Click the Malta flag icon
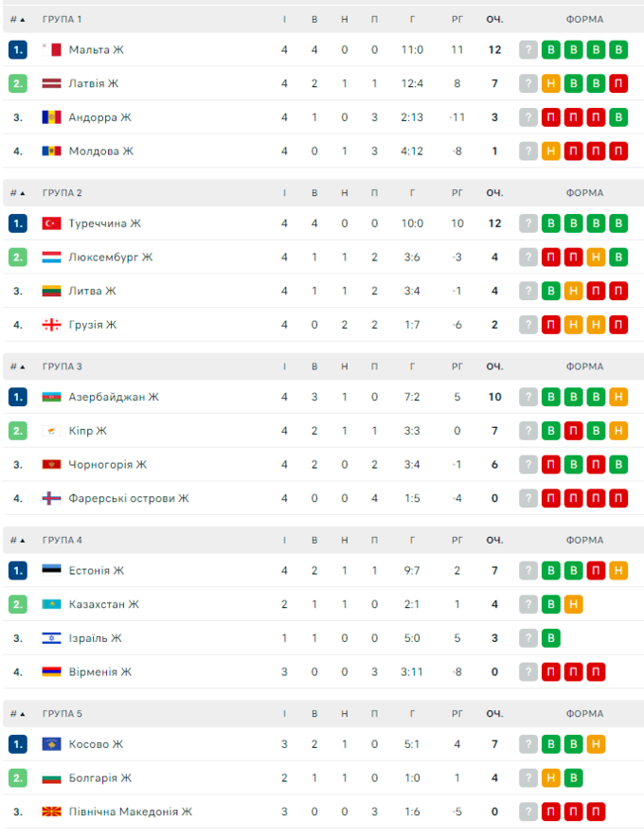Viewport: 644px width, 838px height. [x=51, y=49]
